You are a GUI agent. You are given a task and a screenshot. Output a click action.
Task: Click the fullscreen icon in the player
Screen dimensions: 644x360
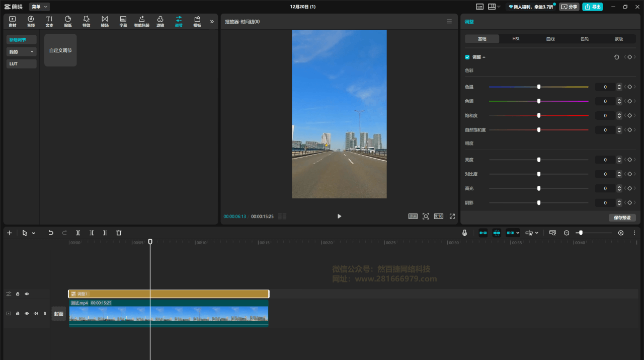coord(452,216)
